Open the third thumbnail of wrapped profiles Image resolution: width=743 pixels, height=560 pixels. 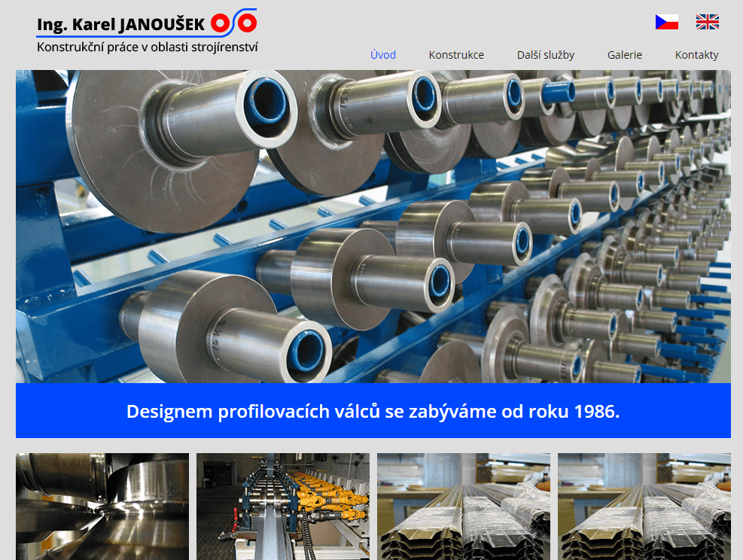[x=464, y=507]
